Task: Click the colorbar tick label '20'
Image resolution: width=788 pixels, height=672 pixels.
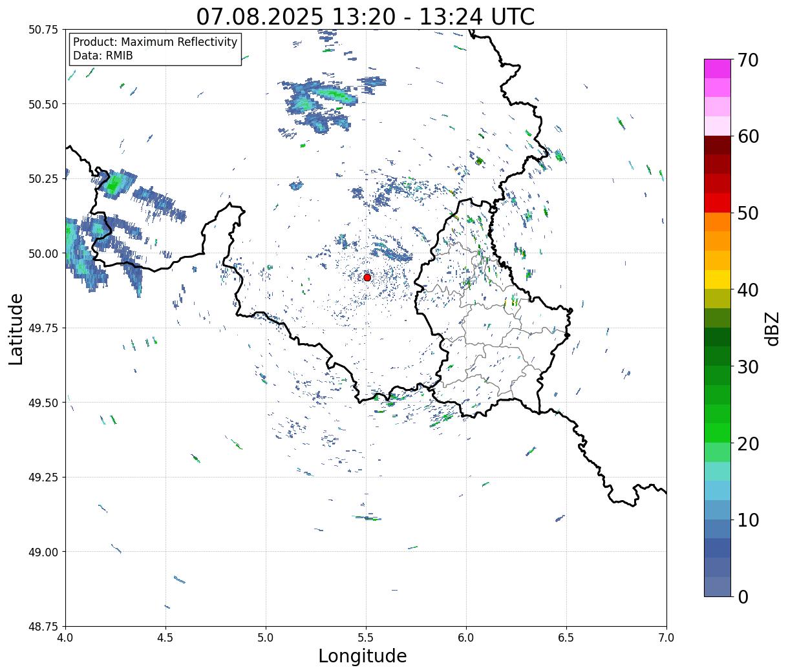Action: (x=748, y=443)
